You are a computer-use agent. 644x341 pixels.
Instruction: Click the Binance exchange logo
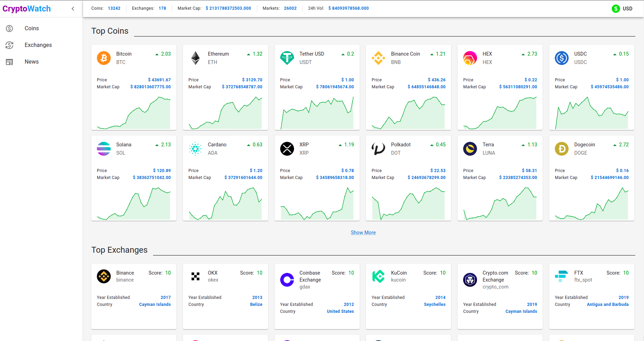[x=104, y=276]
